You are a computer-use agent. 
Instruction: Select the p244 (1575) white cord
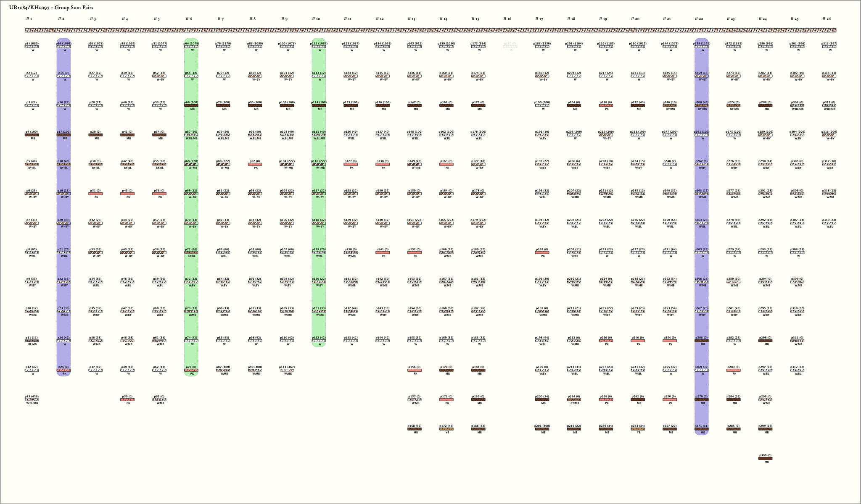tap(670, 47)
